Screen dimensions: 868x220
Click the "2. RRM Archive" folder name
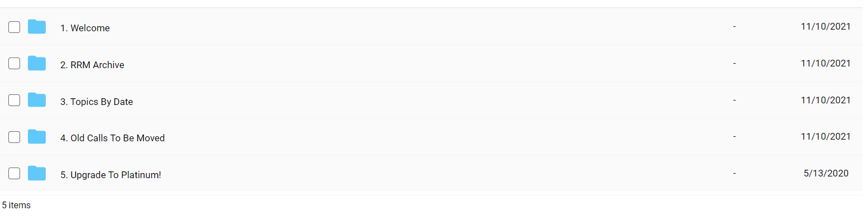pyautogui.click(x=92, y=65)
